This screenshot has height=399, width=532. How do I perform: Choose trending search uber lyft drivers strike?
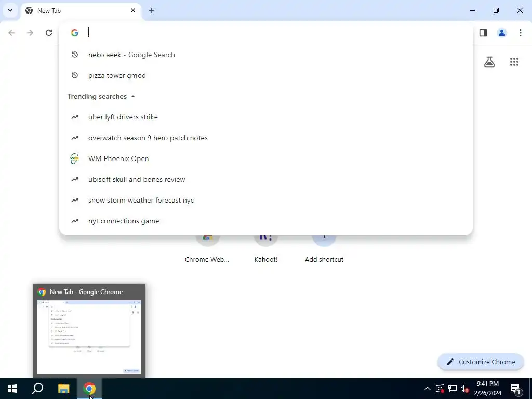[x=266, y=117]
